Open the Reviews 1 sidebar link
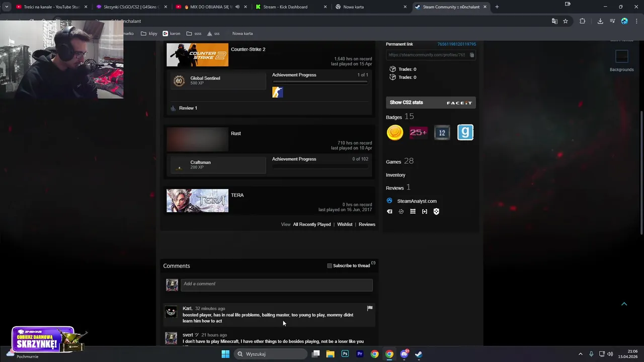This screenshot has height=362, width=644. click(x=398, y=188)
